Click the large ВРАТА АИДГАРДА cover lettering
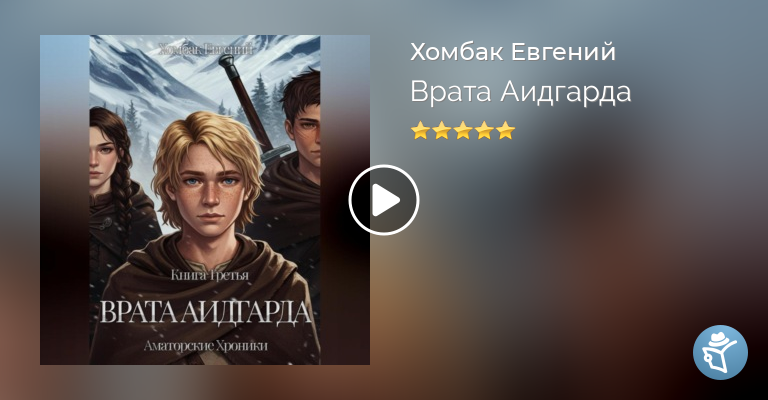Image resolution: width=768 pixels, height=400 pixels. [206, 312]
